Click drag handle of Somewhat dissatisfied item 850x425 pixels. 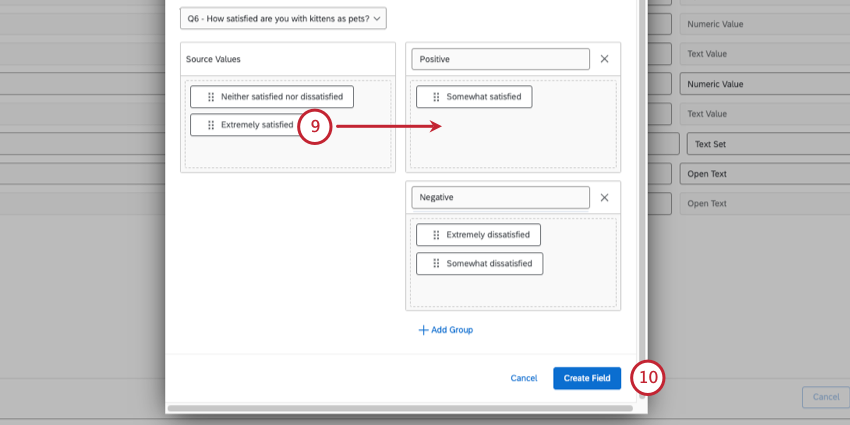(x=436, y=263)
